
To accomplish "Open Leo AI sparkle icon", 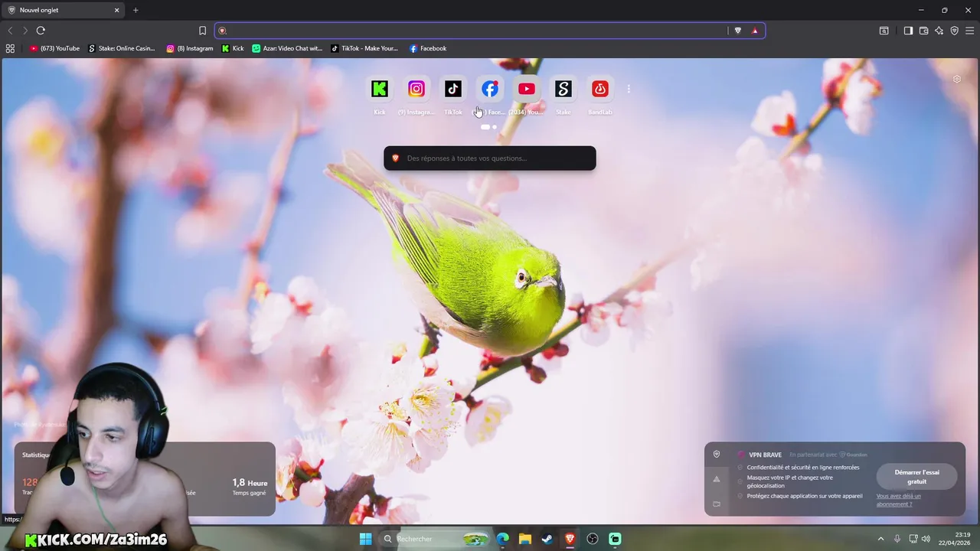I will click(939, 31).
